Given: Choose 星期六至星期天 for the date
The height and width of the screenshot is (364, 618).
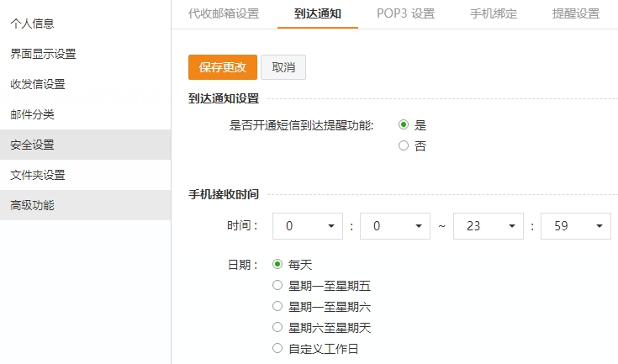Looking at the screenshot, I should tap(278, 327).
